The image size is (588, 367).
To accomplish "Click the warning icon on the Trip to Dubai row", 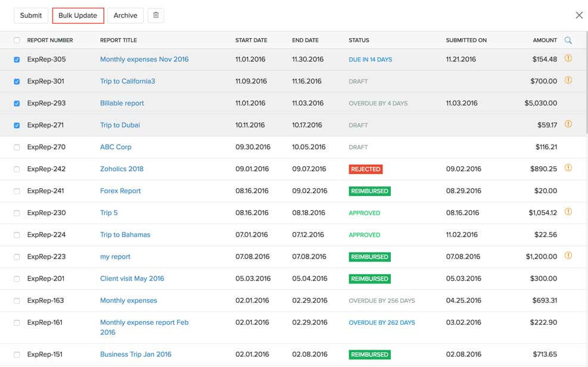I will [568, 124].
